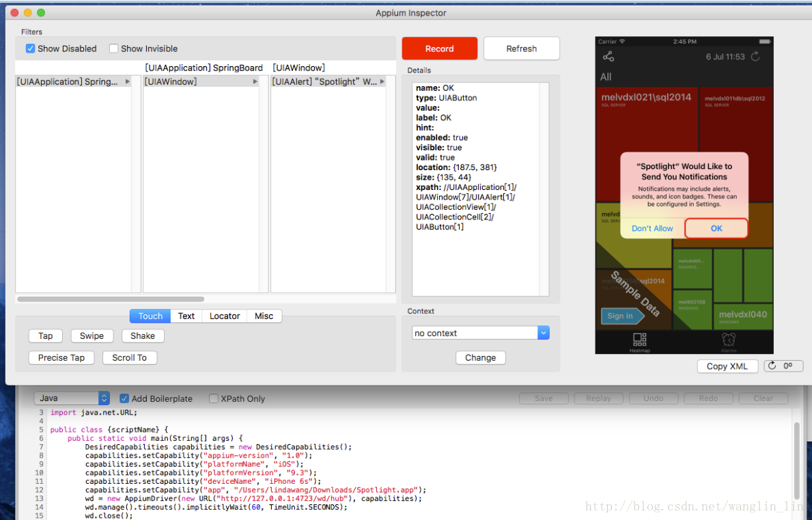This screenshot has width=812, height=520.
Task: Click the Clear button
Action: [x=764, y=398]
